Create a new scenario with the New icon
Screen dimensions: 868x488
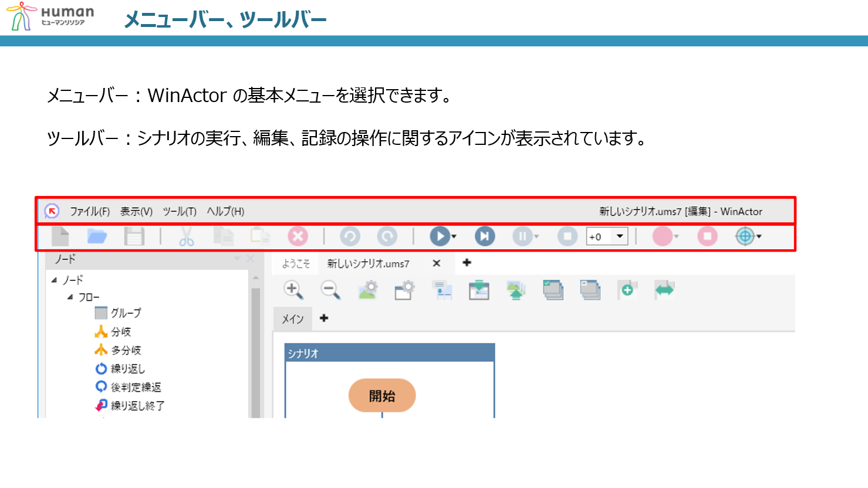click(62, 236)
